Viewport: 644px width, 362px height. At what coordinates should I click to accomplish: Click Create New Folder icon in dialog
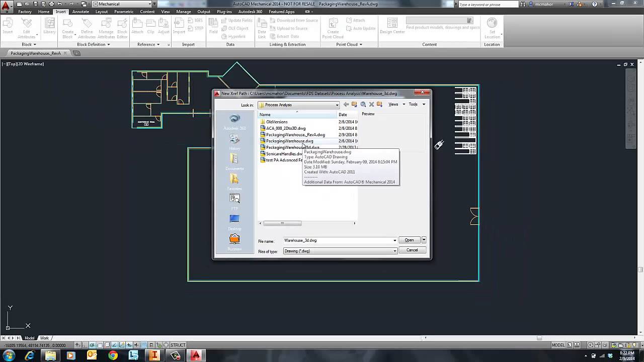tap(379, 105)
